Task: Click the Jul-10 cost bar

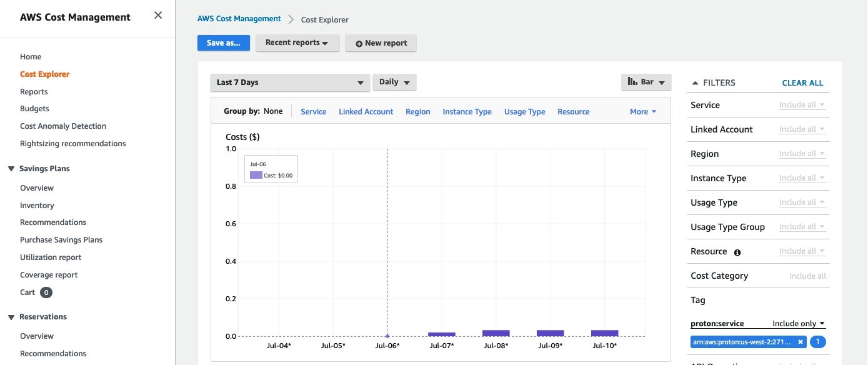Action: 605,333
